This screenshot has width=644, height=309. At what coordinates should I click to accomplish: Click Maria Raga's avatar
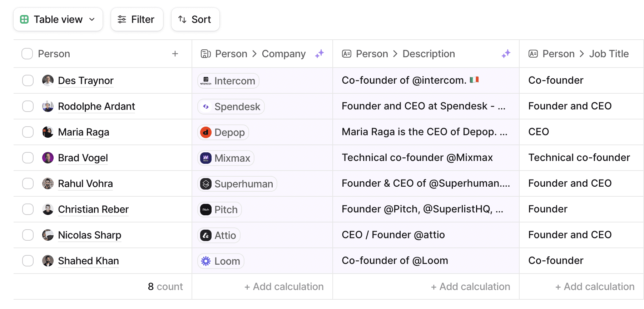point(48,132)
